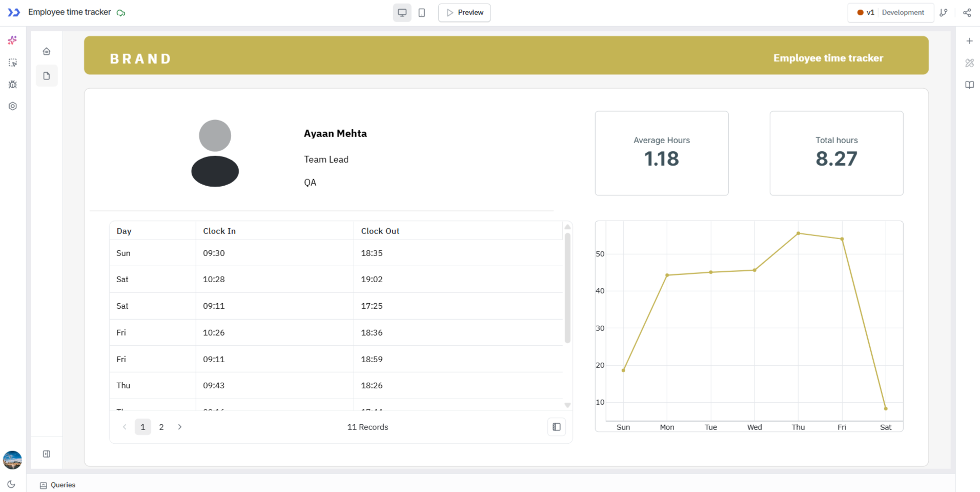Screen dimensions: 980x492
Task: Open the components library with the plus icon
Action: click(x=969, y=41)
